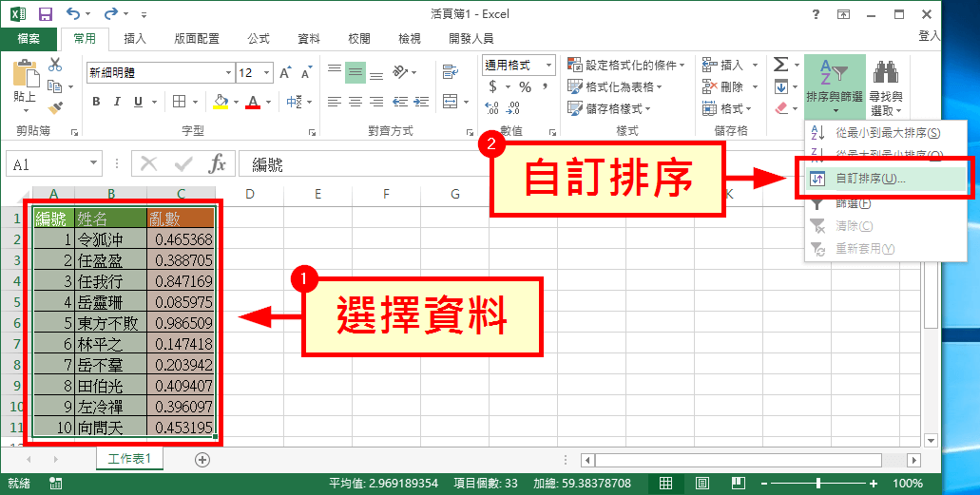Click the Paste clipboard icon

tap(25, 73)
